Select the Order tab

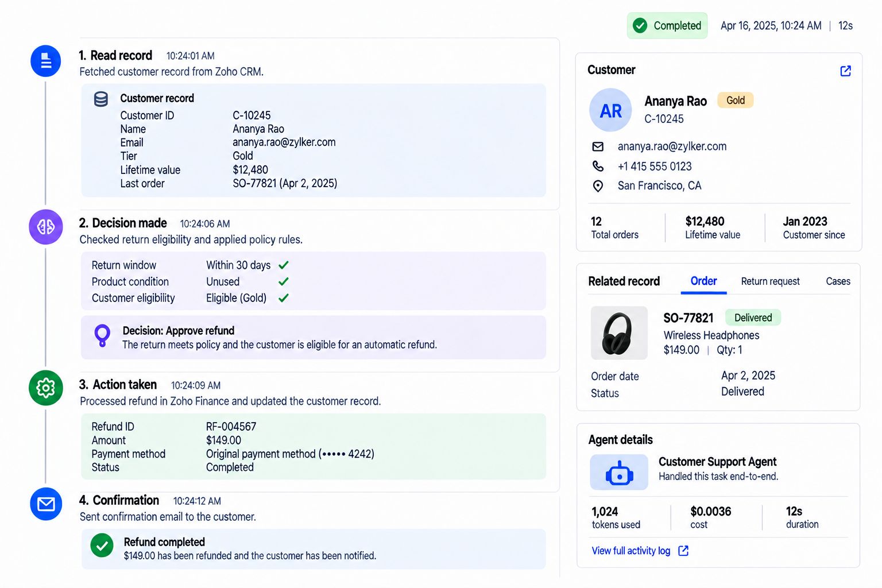pos(703,281)
